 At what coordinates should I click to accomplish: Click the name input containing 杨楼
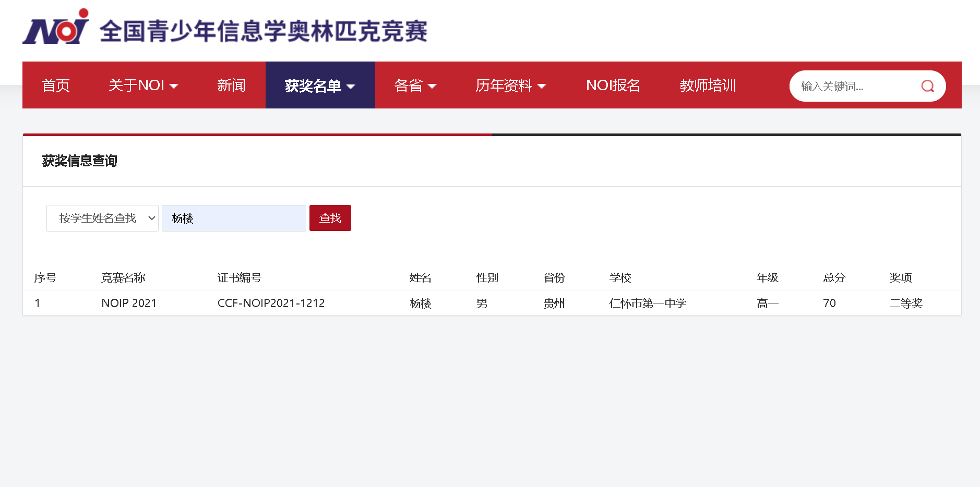coord(234,218)
